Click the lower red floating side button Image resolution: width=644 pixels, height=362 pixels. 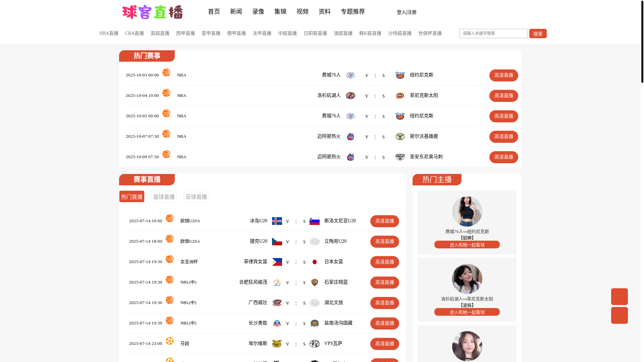click(620, 315)
